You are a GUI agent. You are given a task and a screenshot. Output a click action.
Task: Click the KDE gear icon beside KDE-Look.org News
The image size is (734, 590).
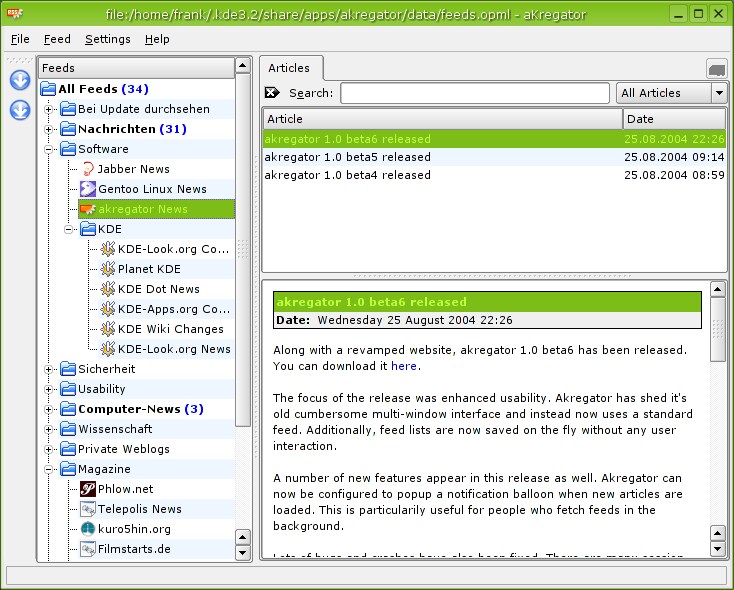[108, 349]
